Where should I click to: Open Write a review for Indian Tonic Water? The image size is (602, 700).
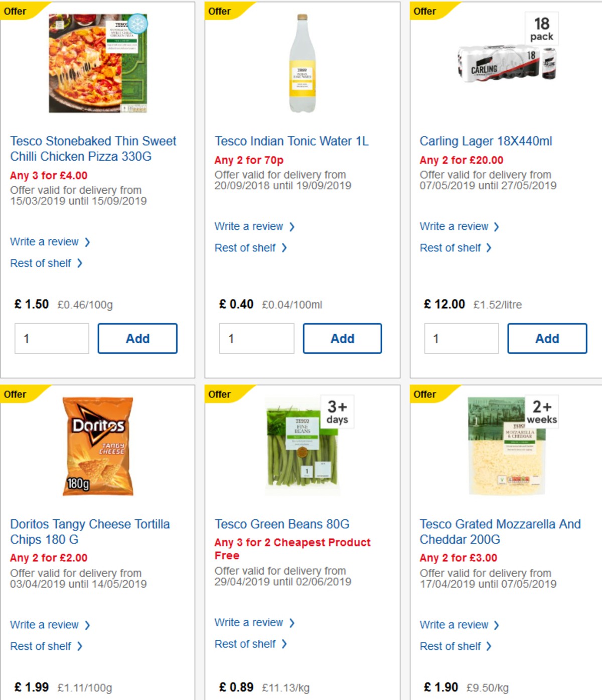click(250, 226)
